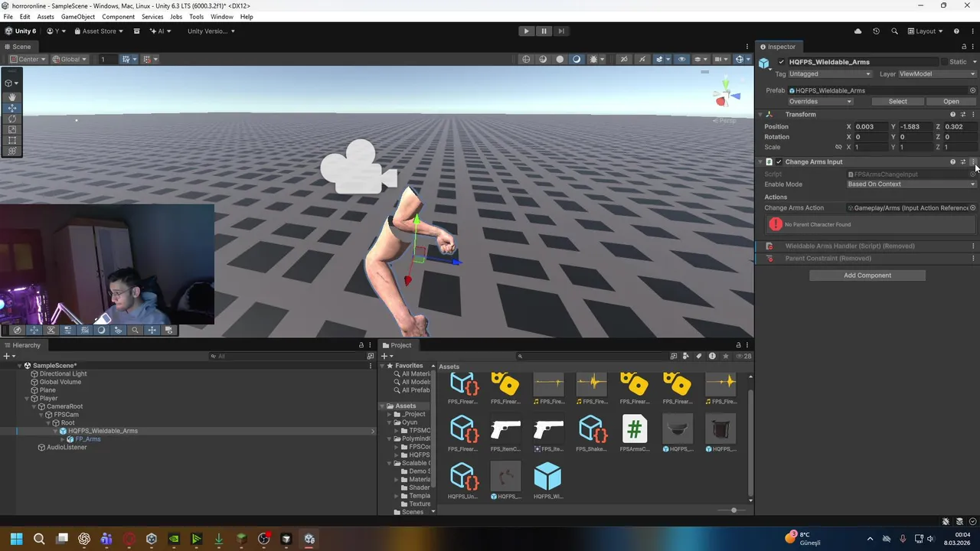This screenshot has width=980, height=551.
Task: Open the Undo History icon
Action: [x=876, y=31]
